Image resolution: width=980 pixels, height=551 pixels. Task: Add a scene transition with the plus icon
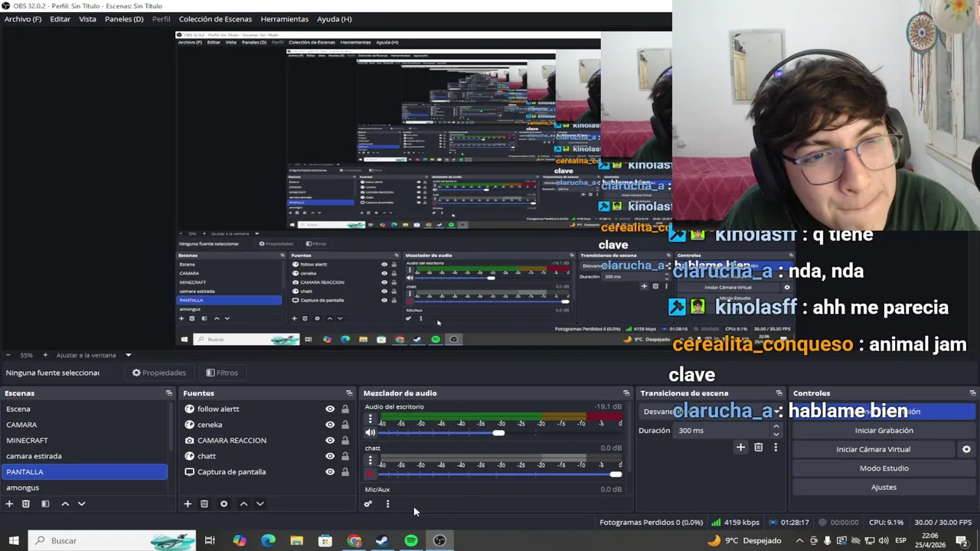point(740,447)
